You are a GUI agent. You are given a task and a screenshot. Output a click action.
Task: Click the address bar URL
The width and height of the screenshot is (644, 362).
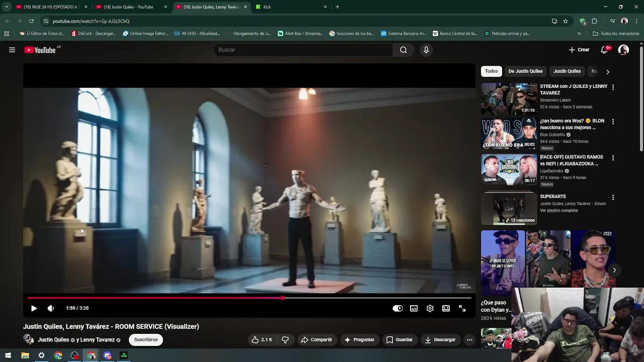(91, 21)
